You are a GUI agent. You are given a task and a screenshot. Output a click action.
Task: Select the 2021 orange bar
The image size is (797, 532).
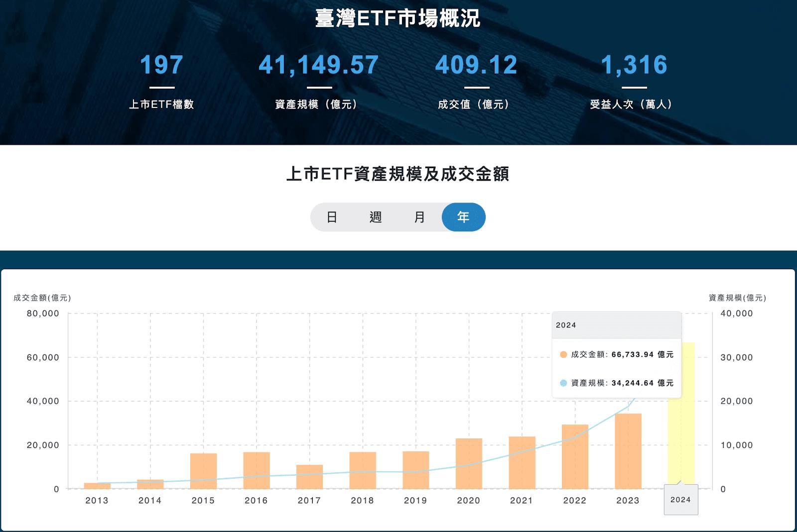(x=522, y=462)
